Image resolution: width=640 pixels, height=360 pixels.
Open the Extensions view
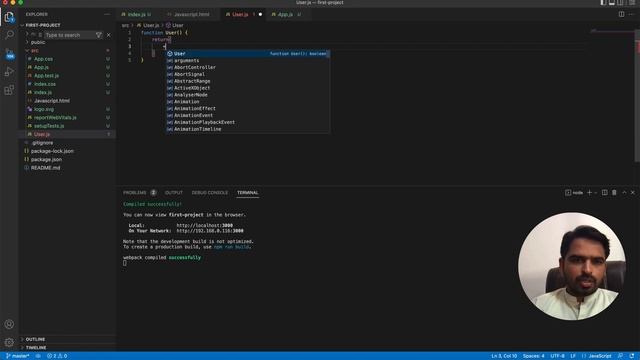[x=9, y=90]
